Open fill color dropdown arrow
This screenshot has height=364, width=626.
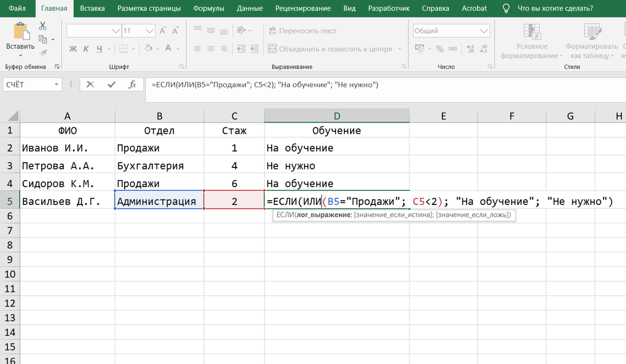[158, 48]
